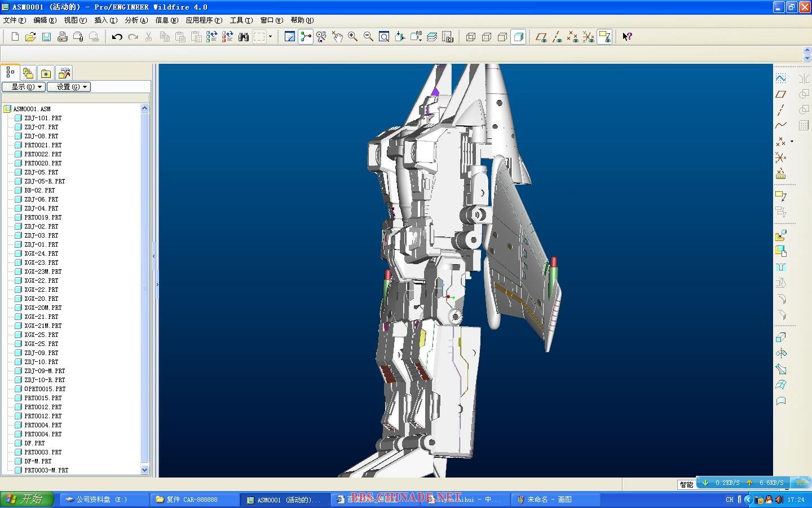Open the 显示 dropdown in model tree
The height and width of the screenshot is (508, 812).
pos(24,87)
